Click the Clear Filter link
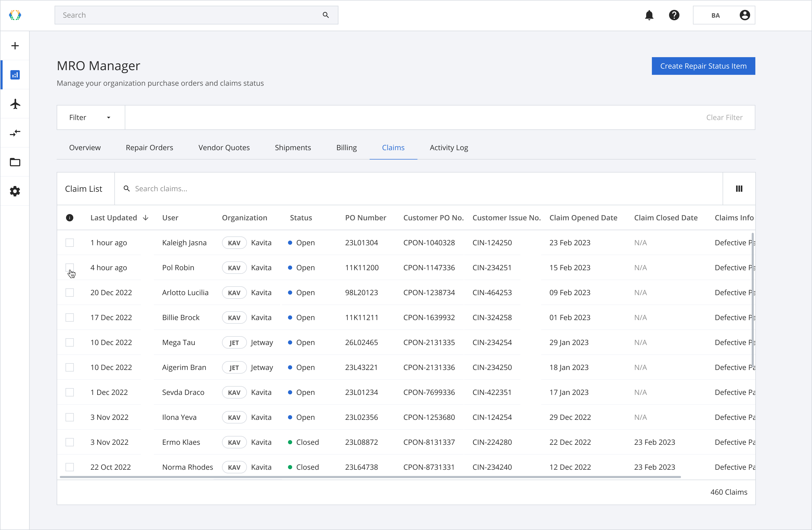Viewport: 812px width, 530px height. (724, 117)
